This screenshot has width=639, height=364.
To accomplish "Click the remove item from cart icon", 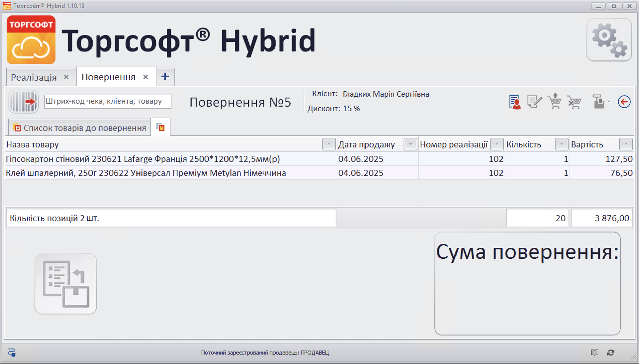I will [574, 102].
